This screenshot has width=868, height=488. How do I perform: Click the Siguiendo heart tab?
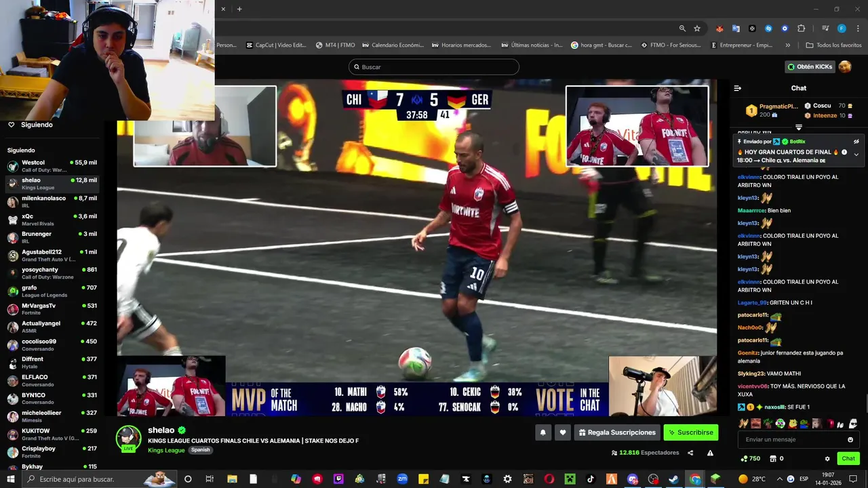click(30, 125)
